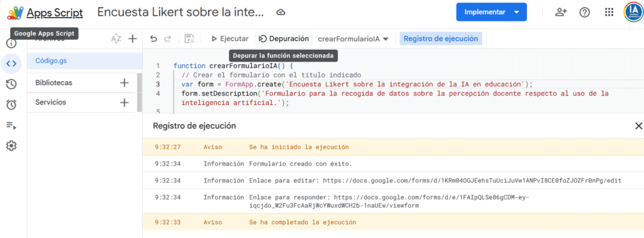
Task: Open the crearFormularioIA function dropdown
Action: pyautogui.click(x=353, y=38)
